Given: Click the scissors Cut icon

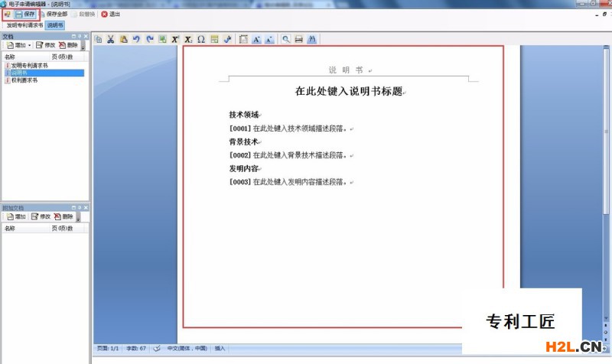Looking at the screenshot, I should [110, 39].
